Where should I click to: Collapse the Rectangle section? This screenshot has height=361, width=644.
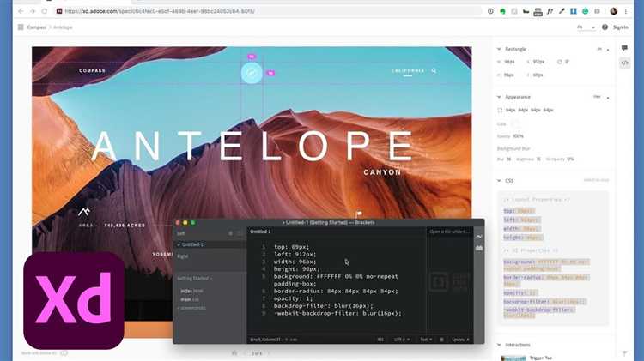tap(500, 49)
